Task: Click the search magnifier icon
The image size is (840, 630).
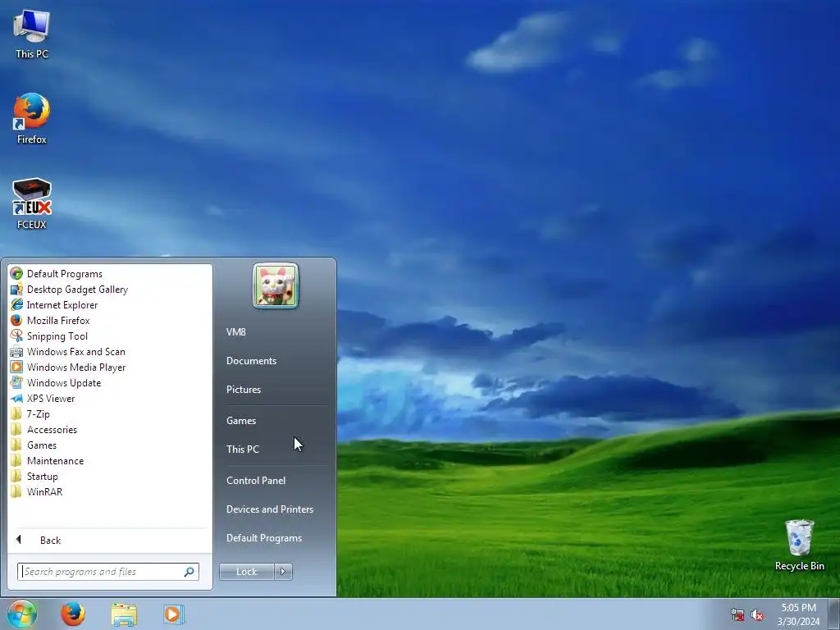Action: [x=189, y=572]
